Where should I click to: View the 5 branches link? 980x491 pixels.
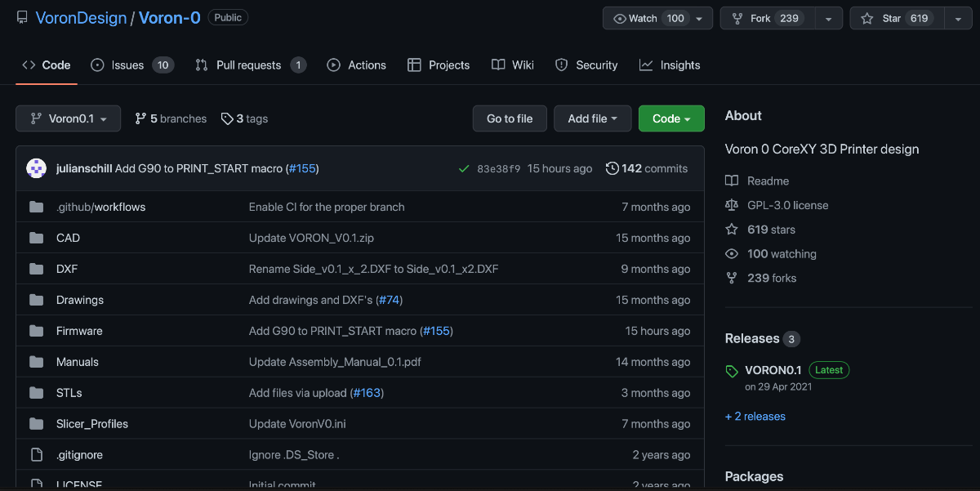coord(171,118)
